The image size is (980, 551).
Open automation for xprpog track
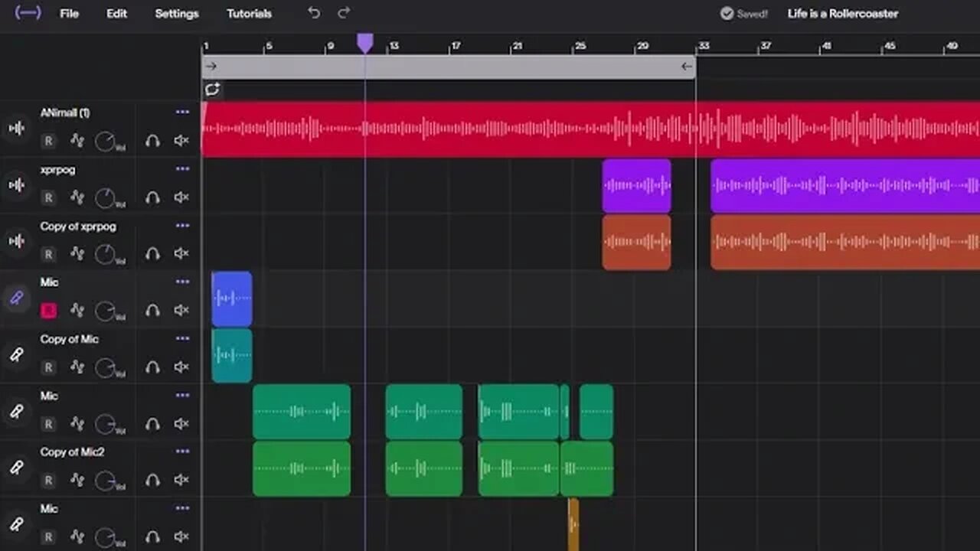(x=77, y=197)
